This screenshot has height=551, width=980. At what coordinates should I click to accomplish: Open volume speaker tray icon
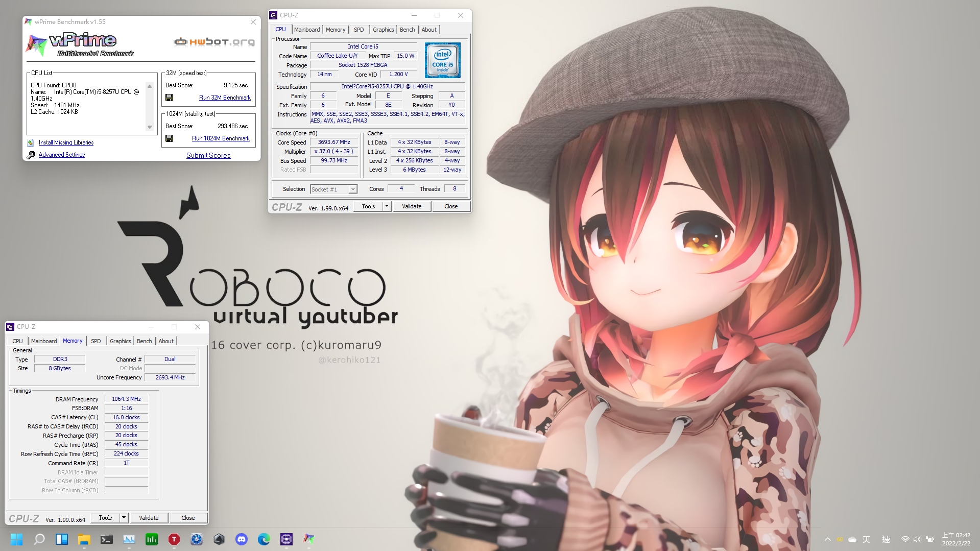click(917, 539)
